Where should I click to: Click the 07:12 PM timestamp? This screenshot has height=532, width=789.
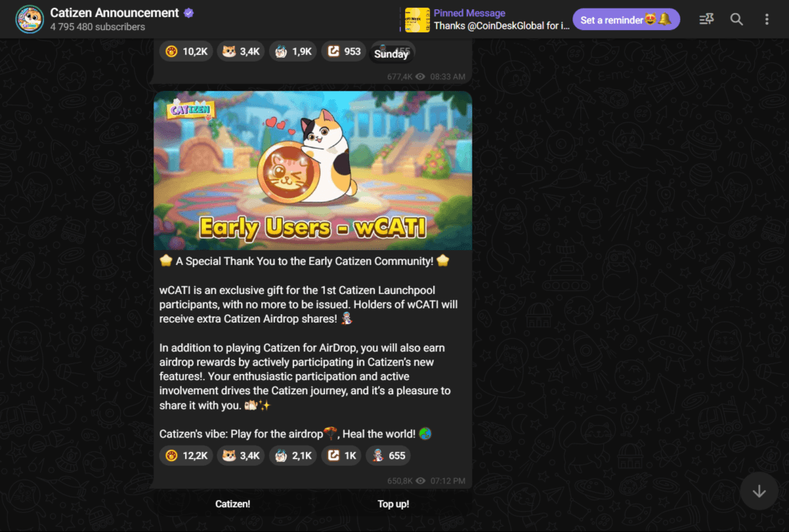coord(448,480)
